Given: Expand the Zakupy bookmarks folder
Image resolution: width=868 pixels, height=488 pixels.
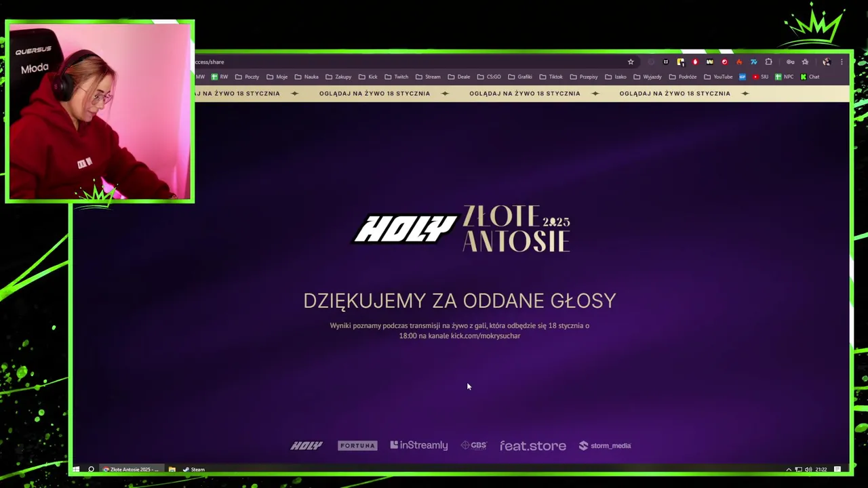Looking at the screenshot, I should 338,77.
